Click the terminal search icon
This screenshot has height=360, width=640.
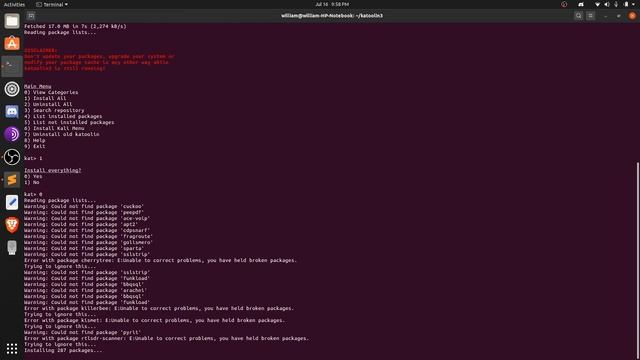[x=578, y=16]
